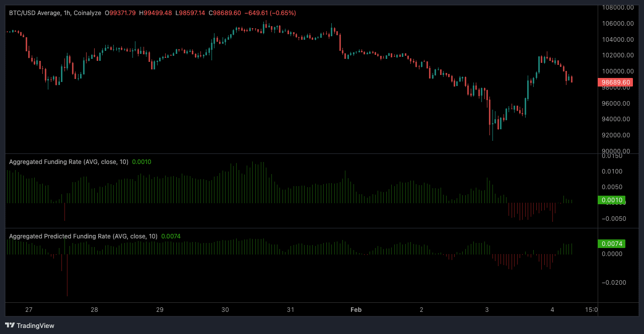644x334 pixels.
Task: Select the 4 date marker on time axis
Action: click(552, 310)
